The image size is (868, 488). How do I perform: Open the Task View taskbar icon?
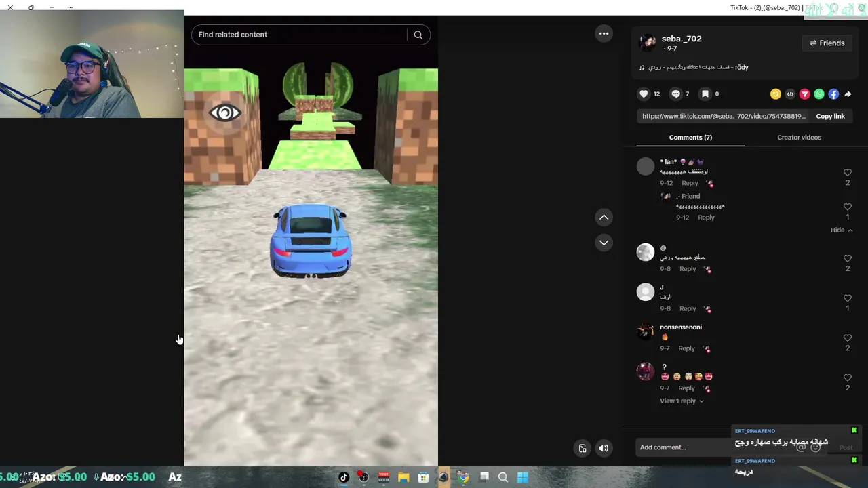[x=484, y=476]
